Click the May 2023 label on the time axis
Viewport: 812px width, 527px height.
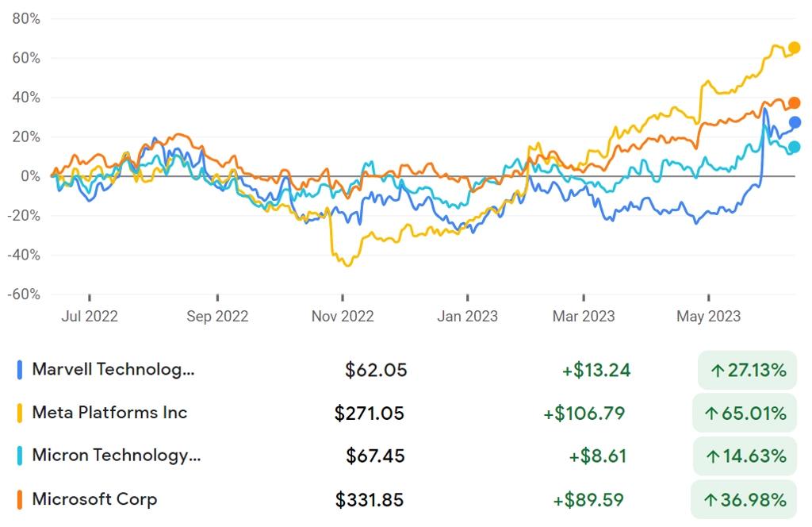pos(708,316)
